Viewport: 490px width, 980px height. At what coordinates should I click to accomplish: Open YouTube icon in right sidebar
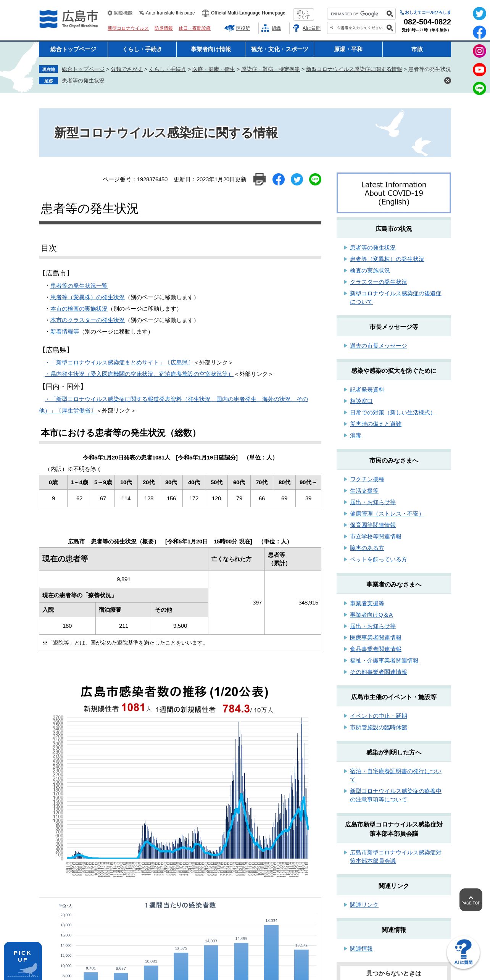[479, 69]
